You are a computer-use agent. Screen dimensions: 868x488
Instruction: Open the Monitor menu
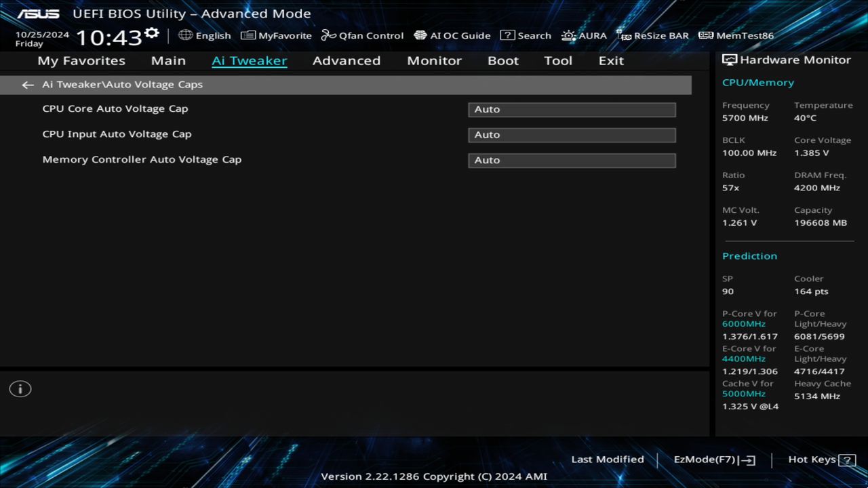pos(434,60)
